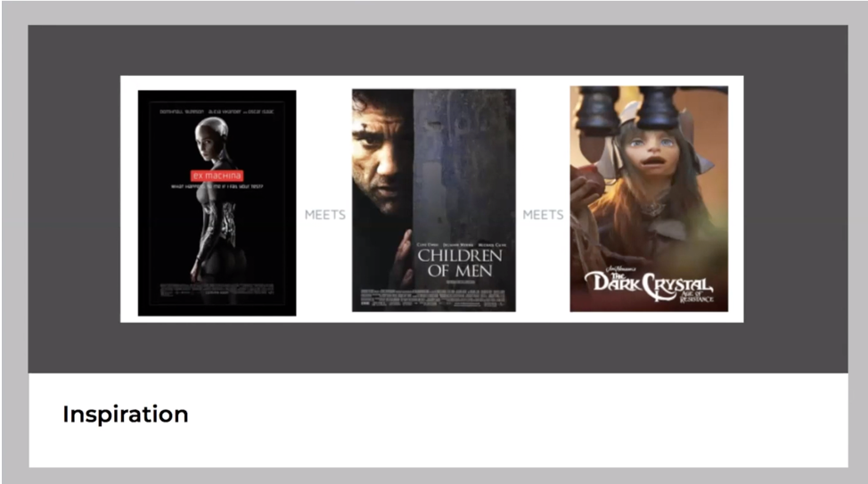
Task: Click the Dark Crystal poster
Action: 649,199
